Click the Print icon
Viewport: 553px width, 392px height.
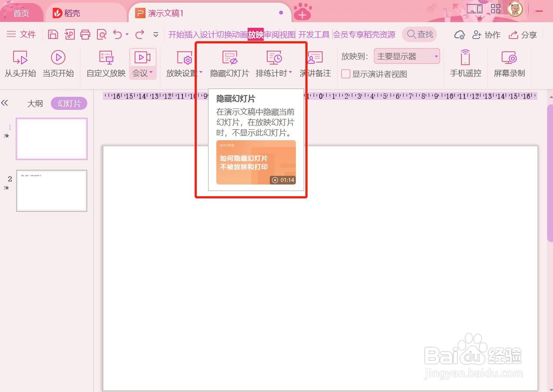pyautogui.click(x=85, y=35)
